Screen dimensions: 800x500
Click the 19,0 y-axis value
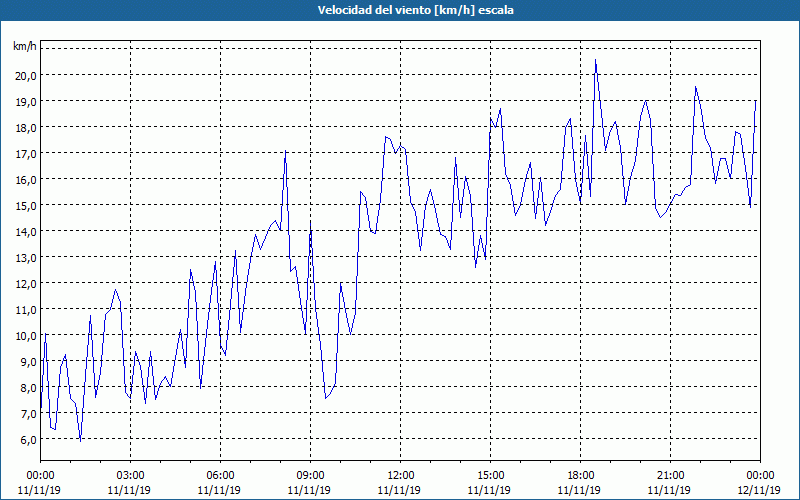[26, 102]
